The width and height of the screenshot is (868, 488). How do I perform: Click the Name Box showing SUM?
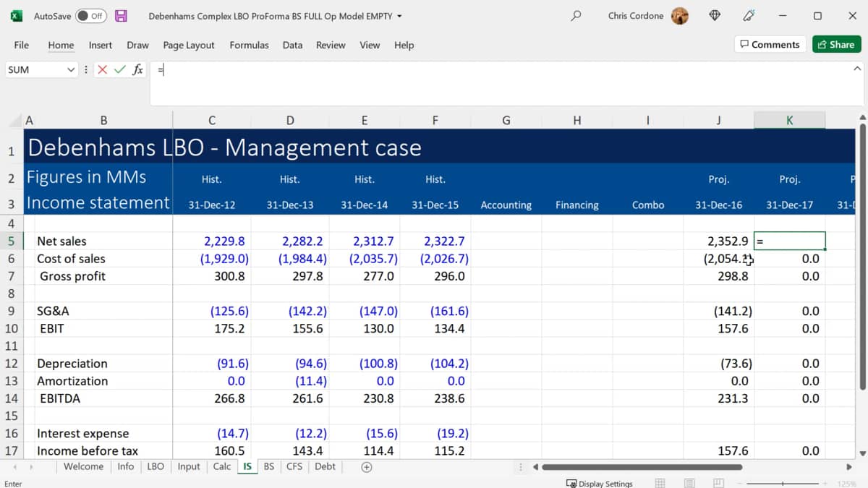35,70
